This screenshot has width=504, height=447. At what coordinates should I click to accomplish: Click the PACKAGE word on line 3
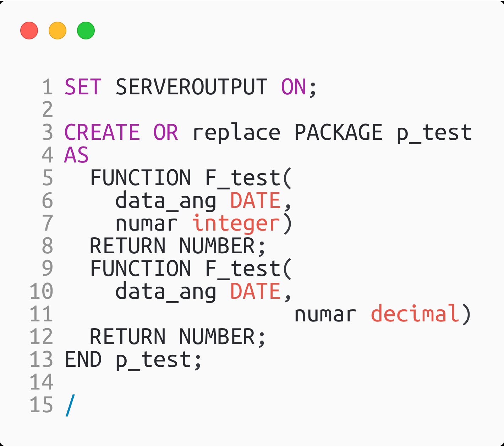pyautogui.click(x=339, y=133)
